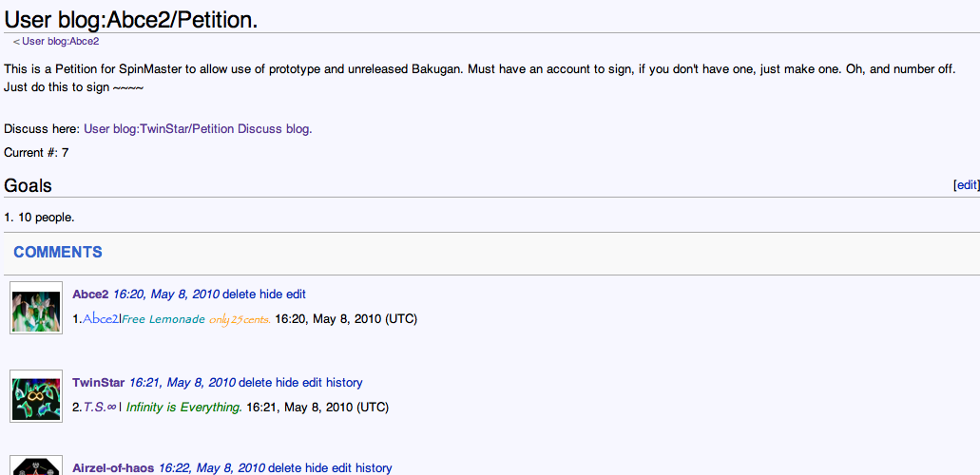View history of TwinStar's comment
This screenshot has height=475, width=980.
pyautogui.click(x=344, y=383)
